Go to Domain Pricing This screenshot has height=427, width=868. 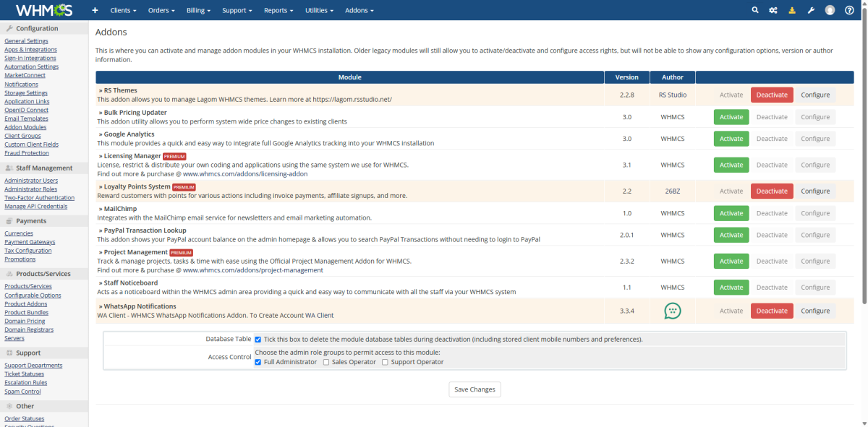(x=25, y=322)
